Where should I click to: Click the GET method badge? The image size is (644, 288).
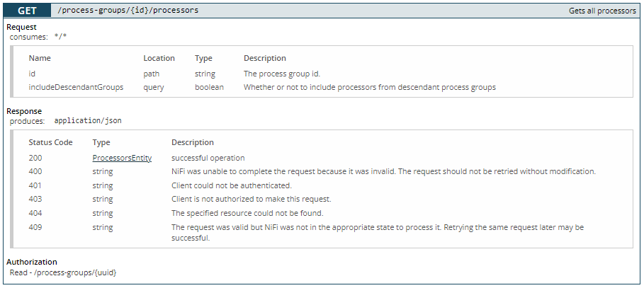click(x=27, y=11)
